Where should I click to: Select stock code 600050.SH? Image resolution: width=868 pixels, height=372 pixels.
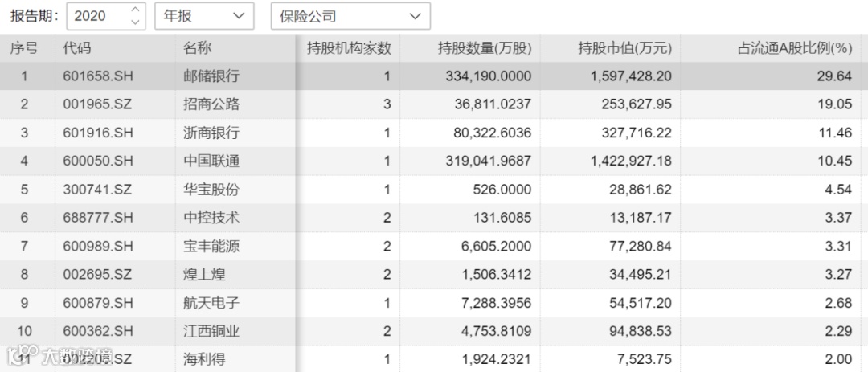98,161
